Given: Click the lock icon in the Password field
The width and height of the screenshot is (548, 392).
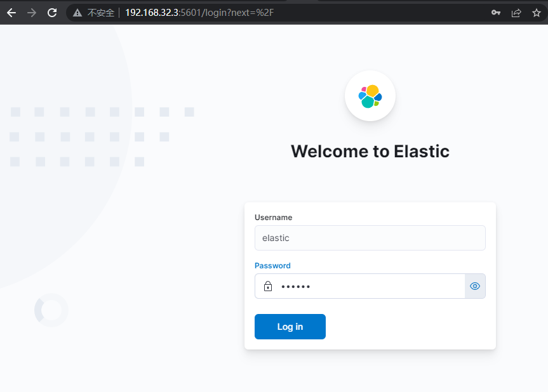Looking at the screenshot, I should [268, 286].
